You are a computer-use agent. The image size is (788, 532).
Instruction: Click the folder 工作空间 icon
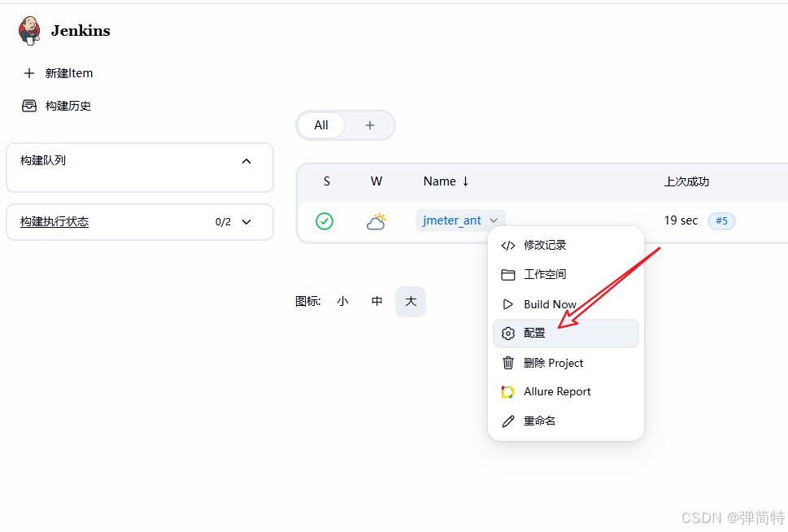(508, 275)
